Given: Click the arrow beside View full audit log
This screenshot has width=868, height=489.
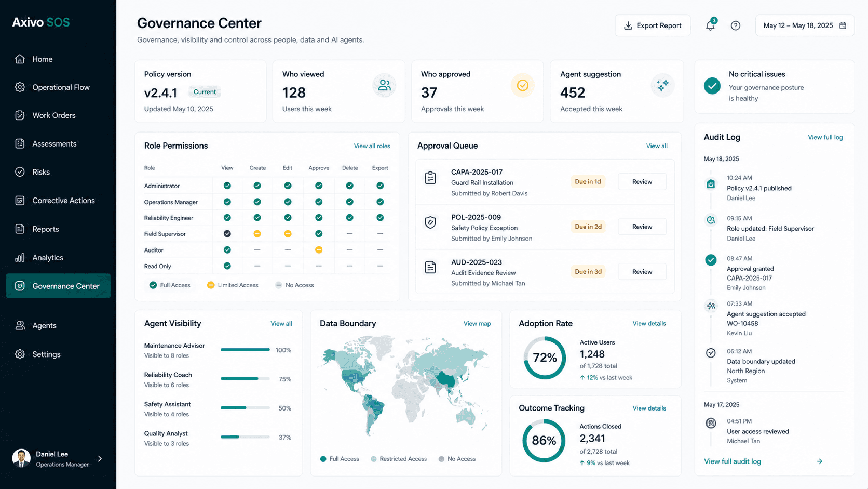Looking at the screenshot, I should click(819, 461).
